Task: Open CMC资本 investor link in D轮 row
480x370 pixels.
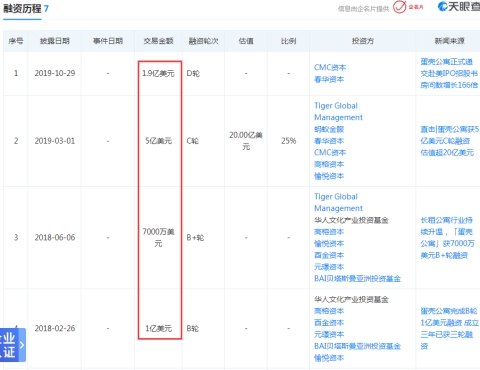Action: (330, 67)
